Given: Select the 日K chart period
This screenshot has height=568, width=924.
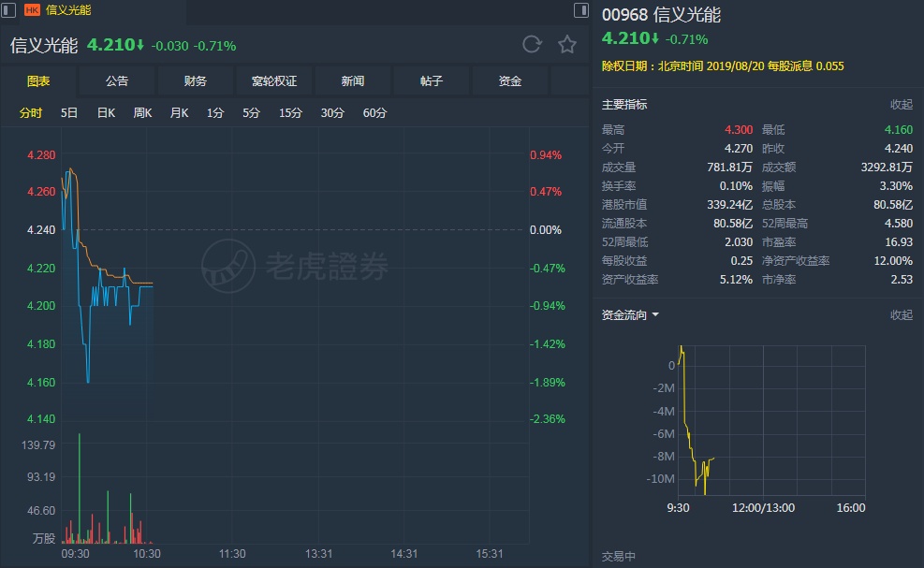Looking at the screenshot, I should 106,113.
